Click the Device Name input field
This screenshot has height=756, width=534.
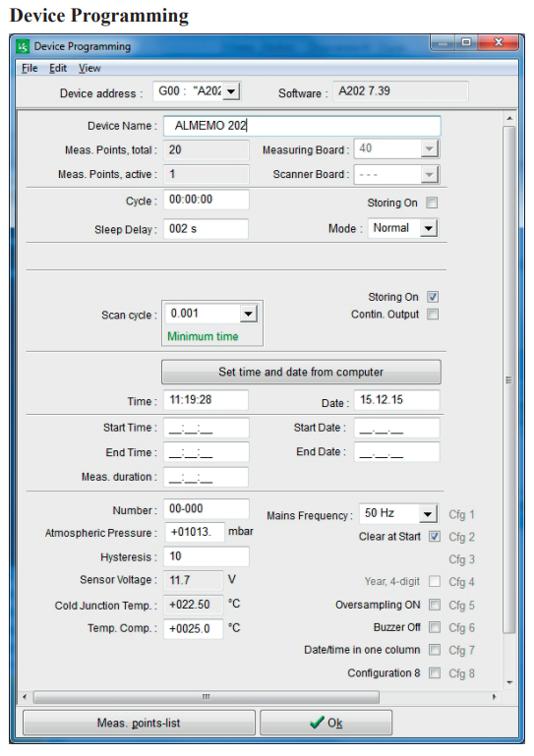click(x=302, y=126)
